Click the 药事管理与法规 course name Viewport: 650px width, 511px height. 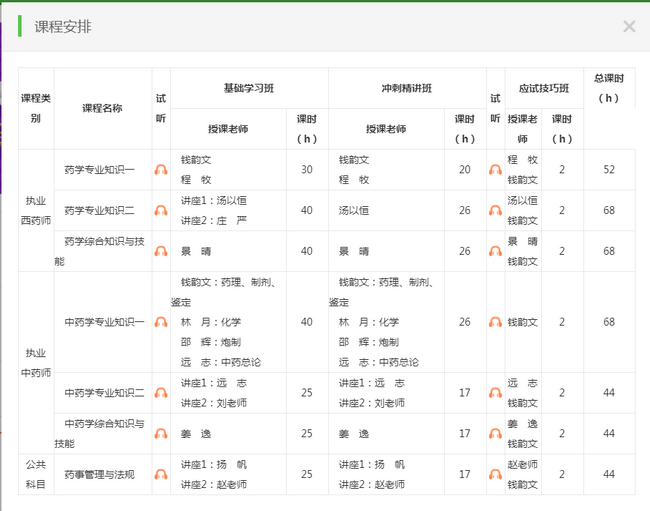(99, 475)
